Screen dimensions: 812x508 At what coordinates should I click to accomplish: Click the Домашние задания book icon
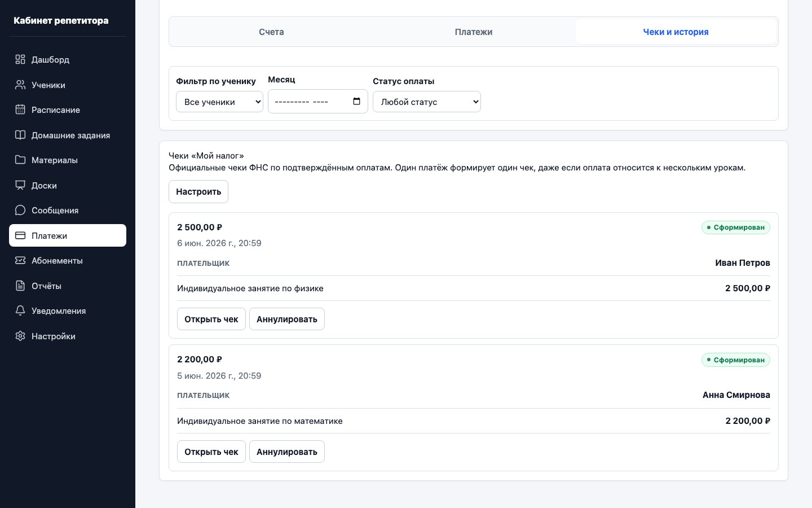tap(20, 135)
